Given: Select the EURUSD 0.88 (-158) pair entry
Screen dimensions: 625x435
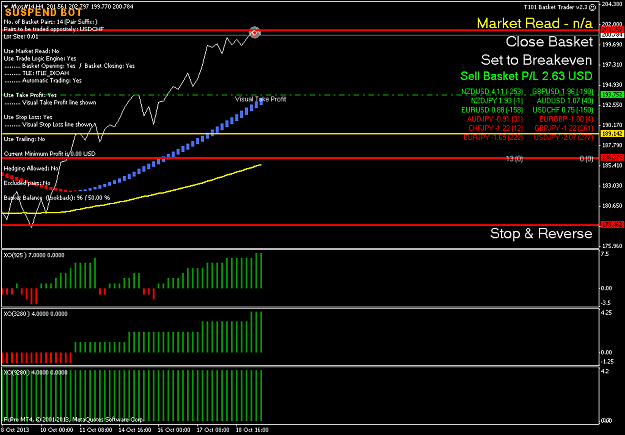Looking at the screenshot, I should tap(492, 110).
